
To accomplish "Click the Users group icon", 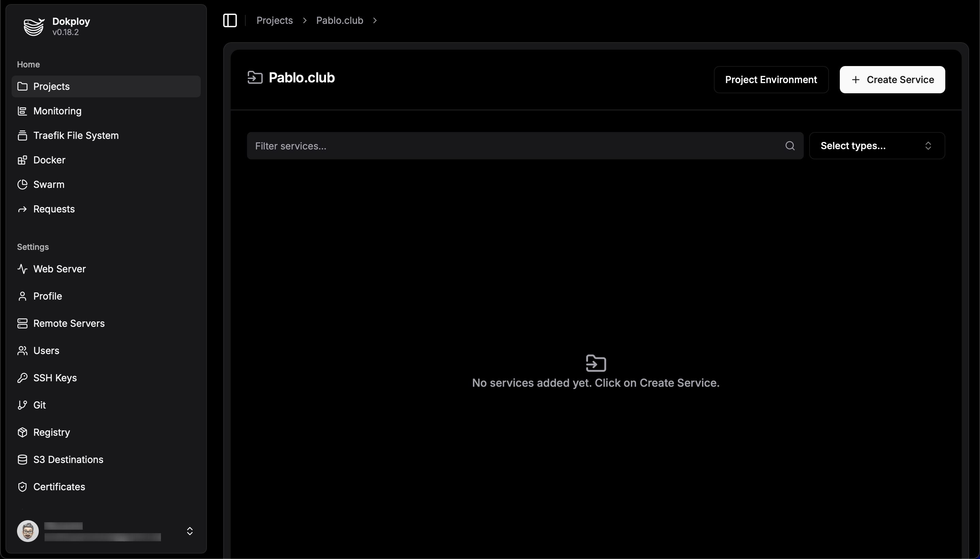I will [x=22, y=351].
